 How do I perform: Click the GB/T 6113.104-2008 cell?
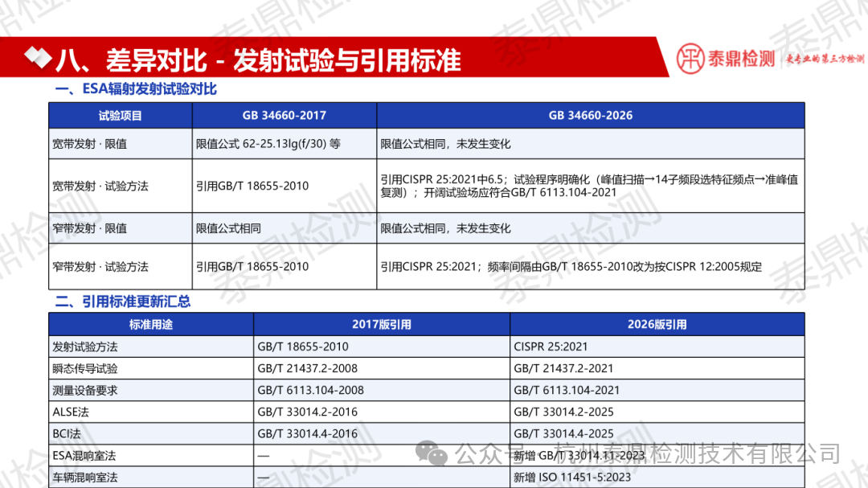382,390
